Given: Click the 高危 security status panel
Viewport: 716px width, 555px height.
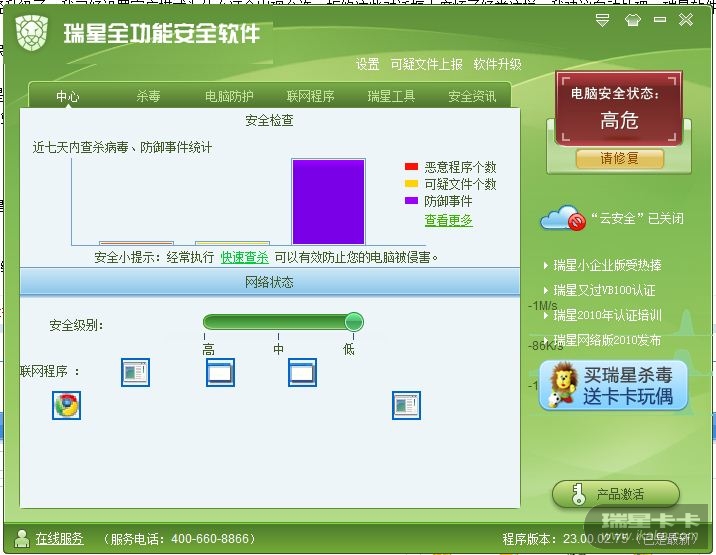Looking at the screenshot, I should click(619, 108).
